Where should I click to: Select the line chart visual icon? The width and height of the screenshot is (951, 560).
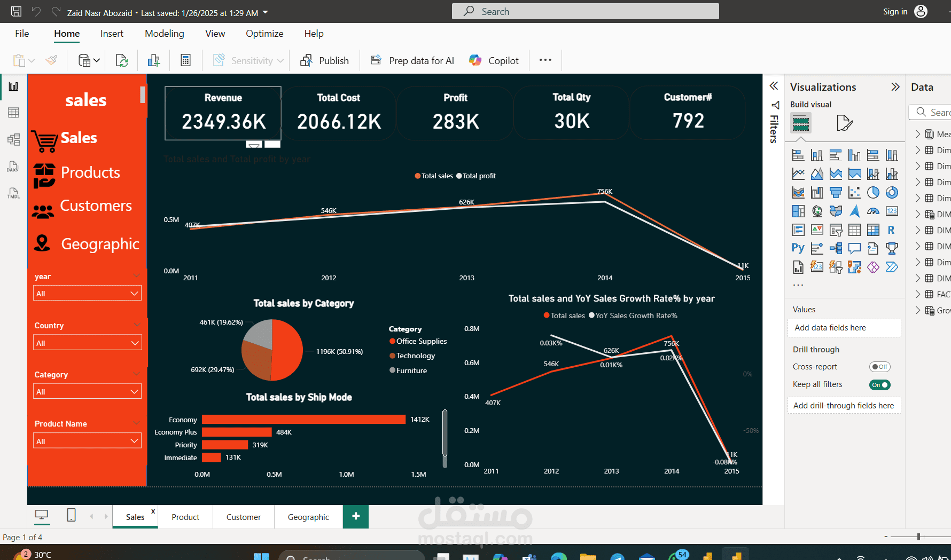point(798,174)
